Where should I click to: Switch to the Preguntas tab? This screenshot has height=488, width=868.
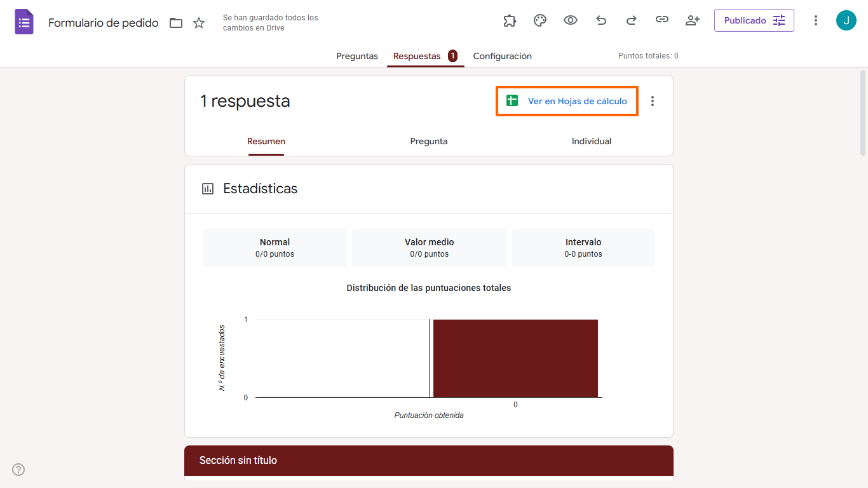click(357, 56)
